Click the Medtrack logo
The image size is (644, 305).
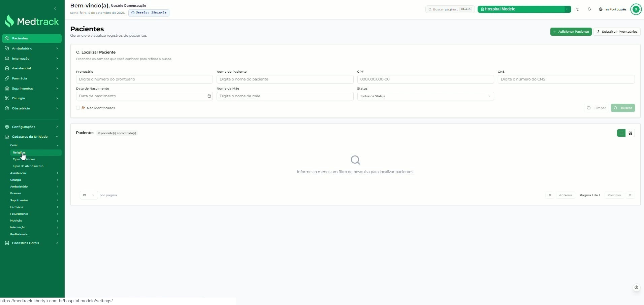(x=32, y=21)
